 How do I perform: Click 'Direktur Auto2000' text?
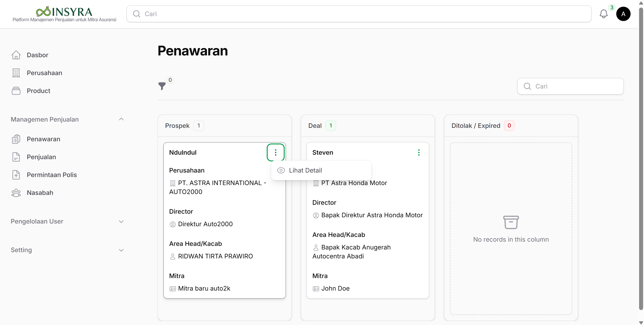pyautogui.click(x=205, y=224)
